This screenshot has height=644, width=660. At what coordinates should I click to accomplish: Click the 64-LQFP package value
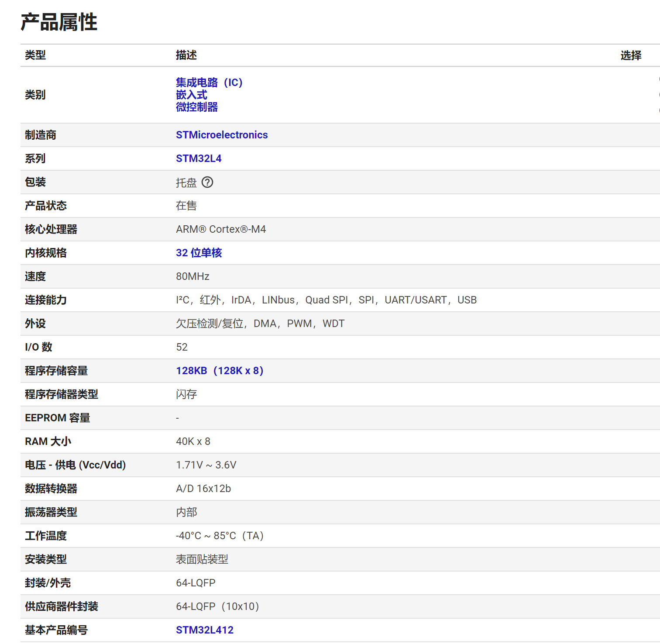196,583
